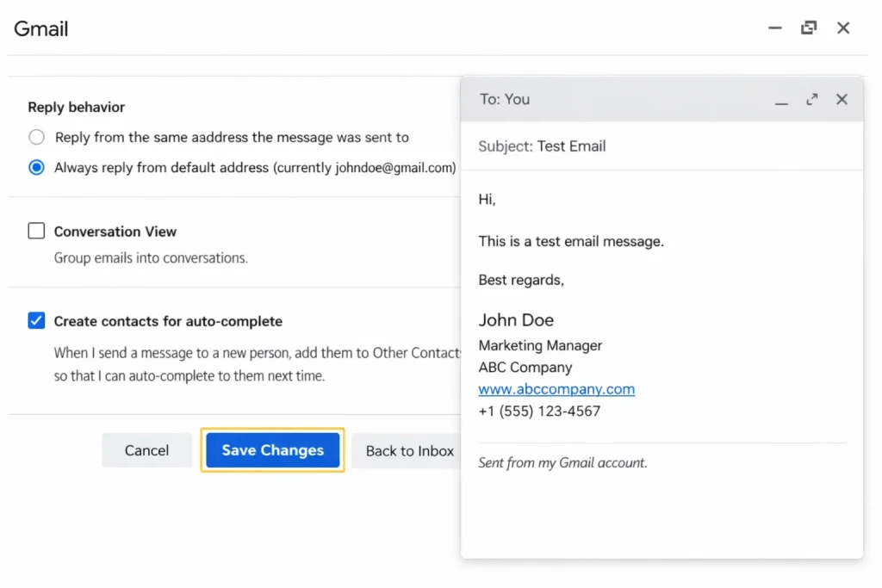Click the Cancel button
This screenshot has height=588, width=882.
(146, 450)
